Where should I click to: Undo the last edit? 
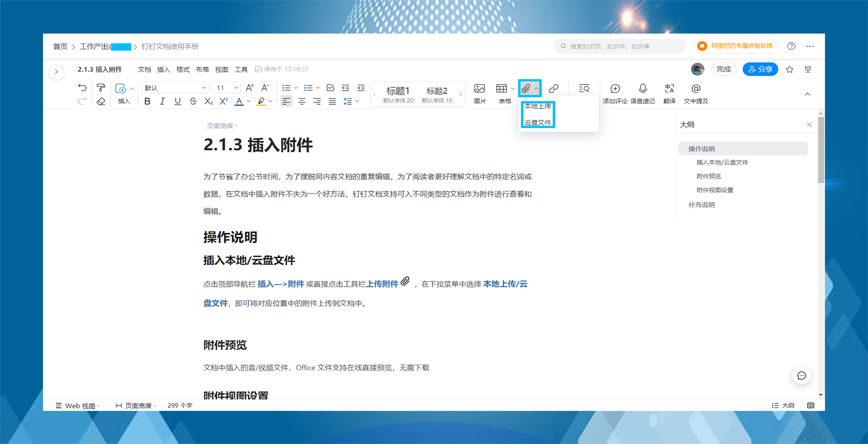(82, 87)
